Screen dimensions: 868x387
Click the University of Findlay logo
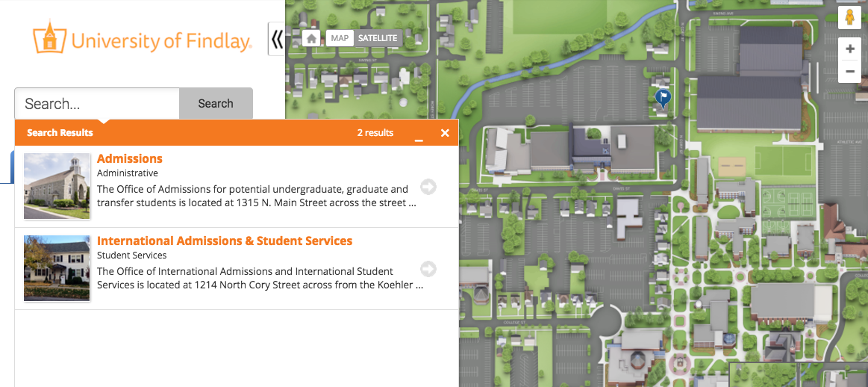pyautogui.click(x=143, y=37)
